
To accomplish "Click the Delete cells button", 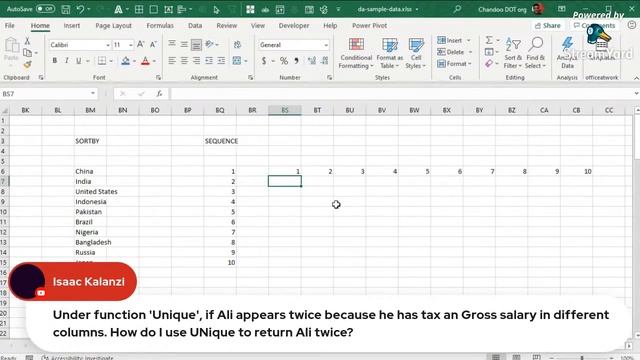I will [x=454, y=52].
